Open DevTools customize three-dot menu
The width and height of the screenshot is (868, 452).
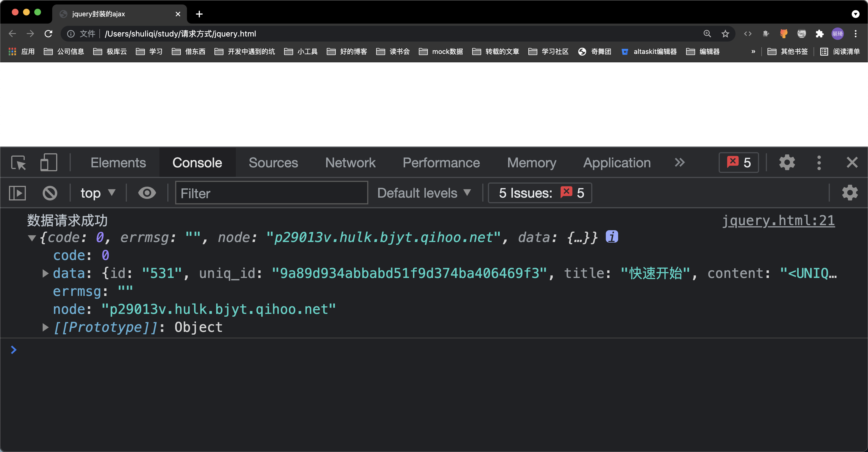819,163
